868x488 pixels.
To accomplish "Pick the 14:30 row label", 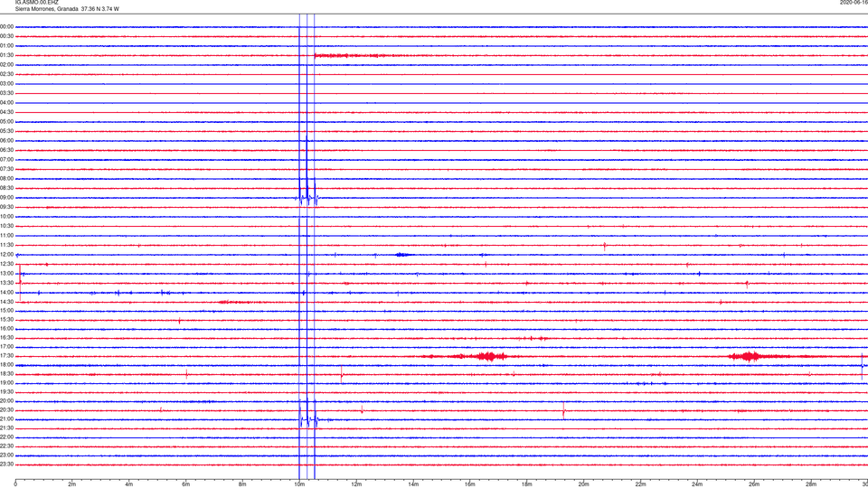I will (x=6, y=302).
